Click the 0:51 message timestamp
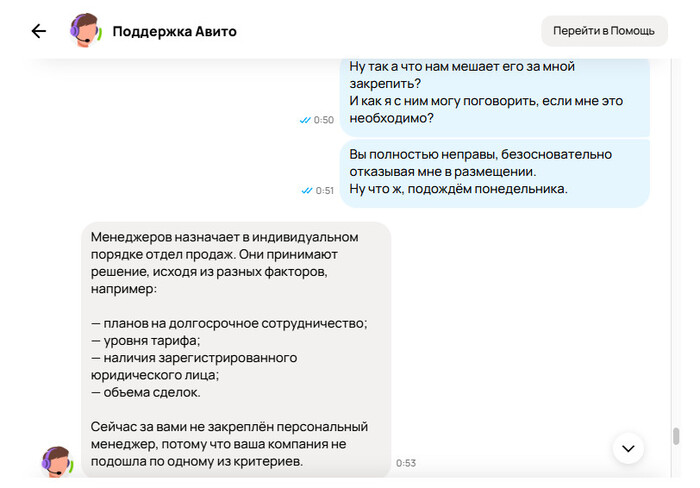The width and height of the screenshot is (700, 488). (x=324, y=190)
